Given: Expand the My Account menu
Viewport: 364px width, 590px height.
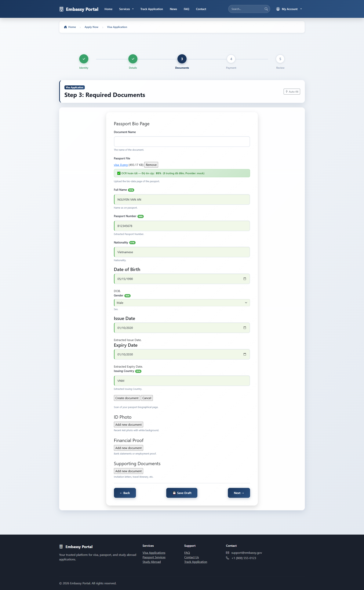Looking at the screenshot, I should click(289, 9).
